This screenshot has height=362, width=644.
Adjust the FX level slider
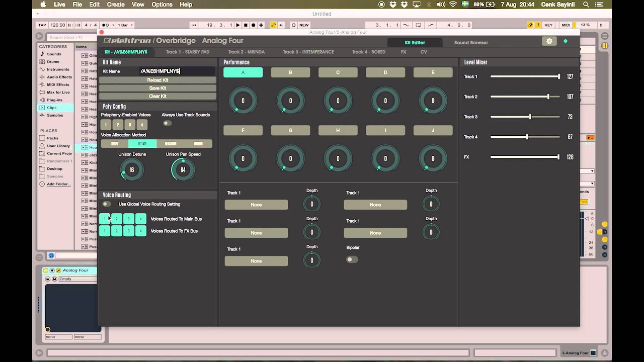pos(525,157)
